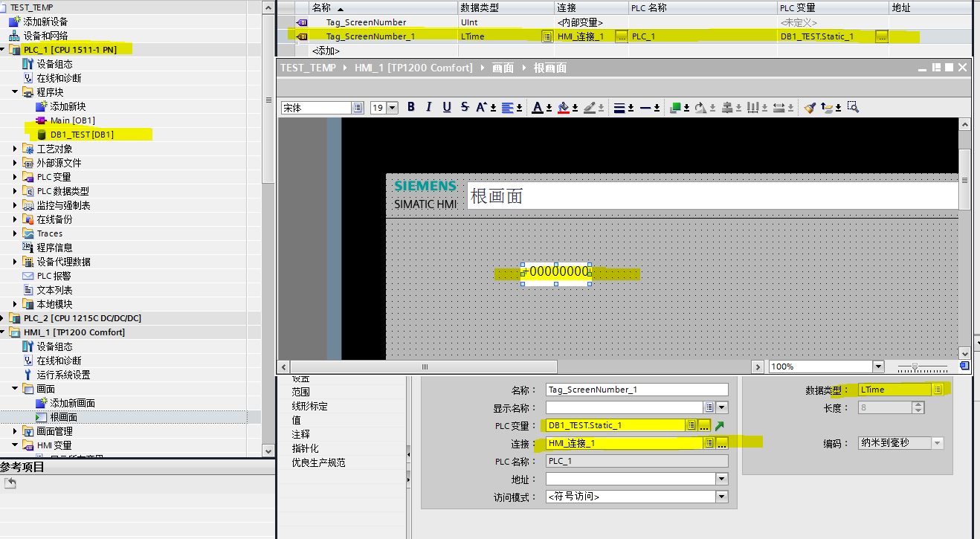This screenshot has height=539, width=980.
Task: Click the format painter brush icon
Action: pyautogui.click(x=810, y=107)
